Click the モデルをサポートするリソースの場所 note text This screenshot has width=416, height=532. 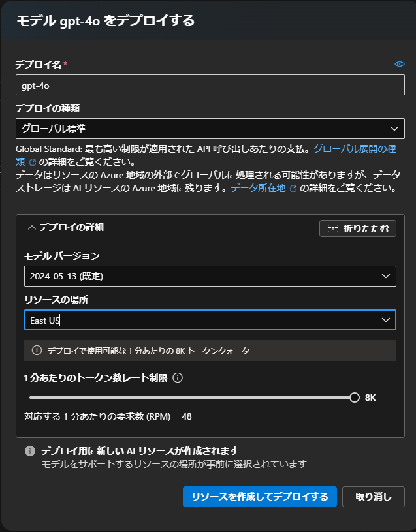[174, 463]
